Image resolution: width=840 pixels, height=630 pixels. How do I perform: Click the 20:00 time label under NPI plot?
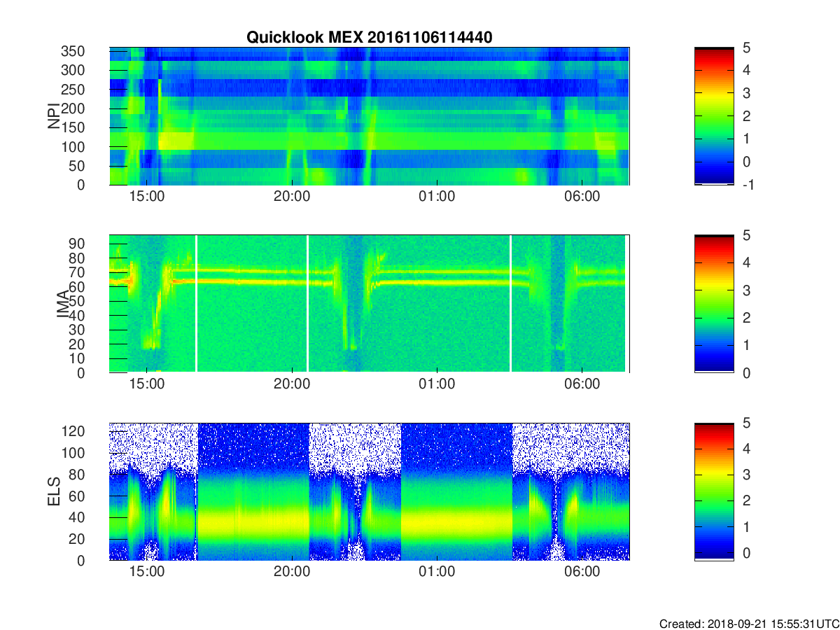coord(292,196)
